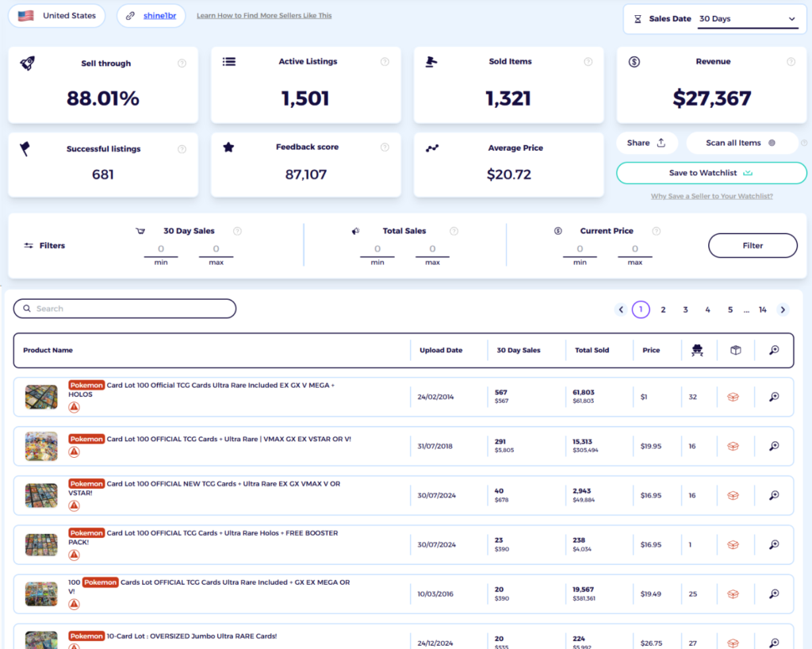Set Current Price max field
The image size is (812, 649).
(635, 249)
